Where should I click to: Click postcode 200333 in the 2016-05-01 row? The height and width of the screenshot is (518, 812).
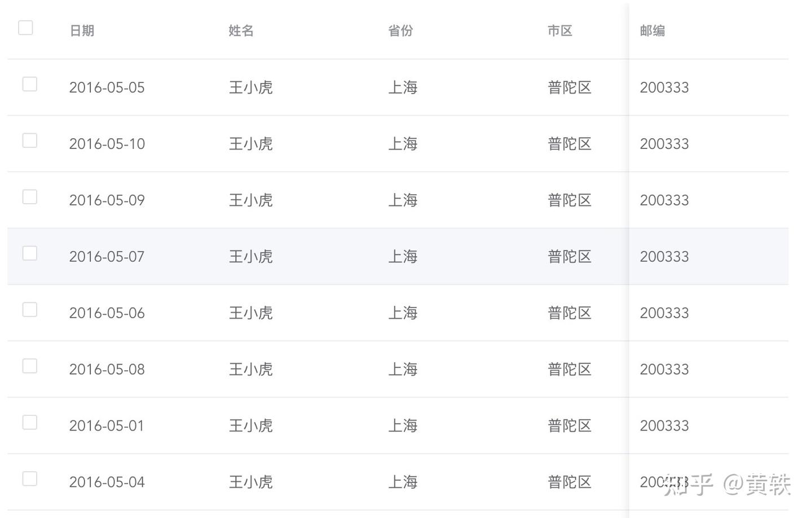tap(664, 426)
